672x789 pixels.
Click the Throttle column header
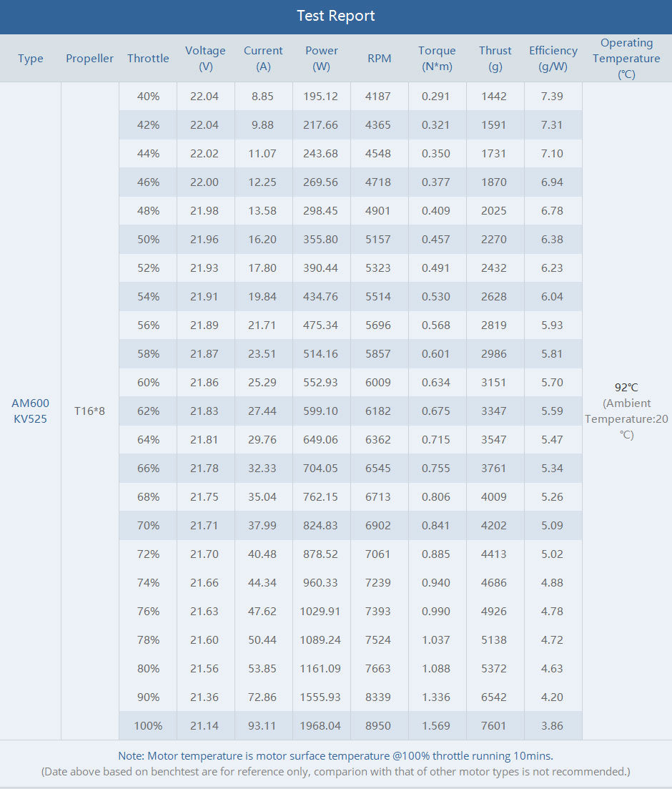(x=148, y=59)
